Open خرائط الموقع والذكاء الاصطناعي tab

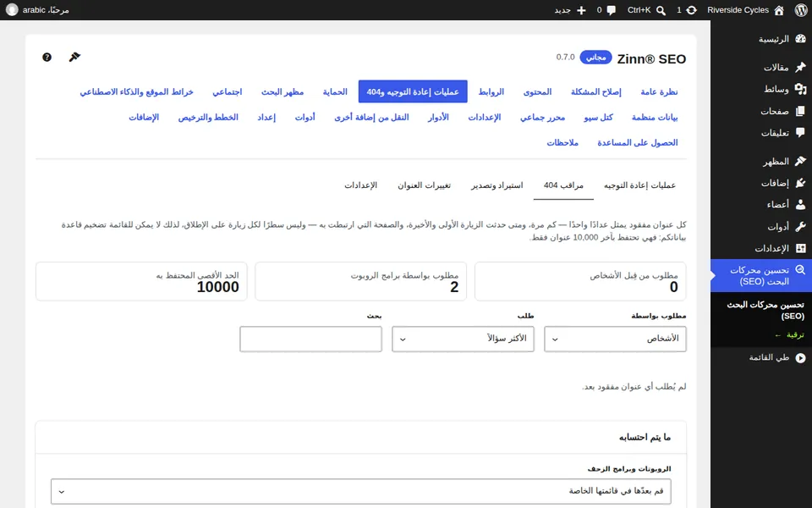click(137, 91)
